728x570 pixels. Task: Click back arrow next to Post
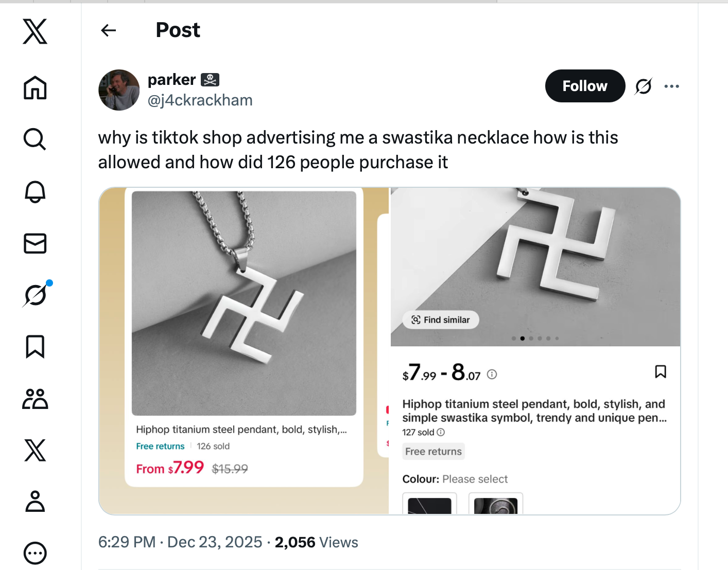(109, 30)
